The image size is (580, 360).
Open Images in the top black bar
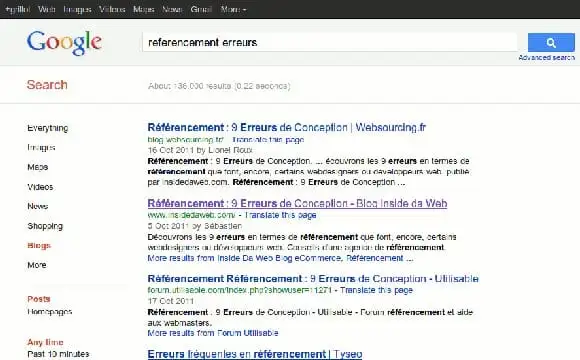pos(77,9)
